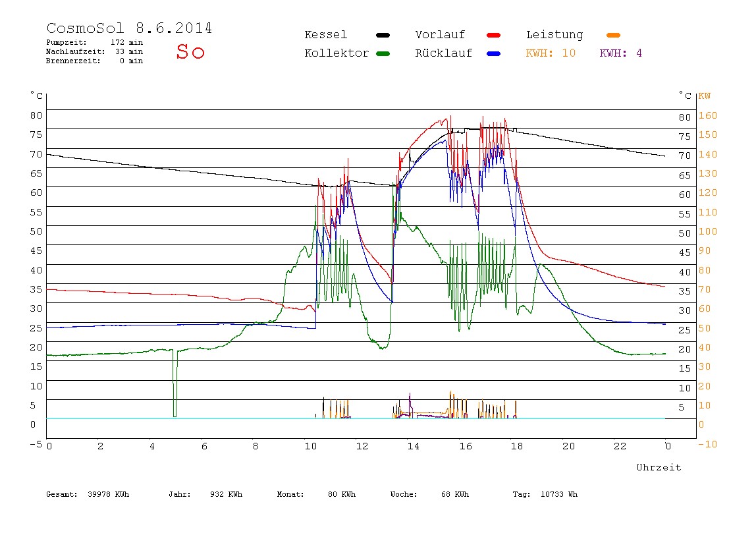Click the "Leistung" legend label
The image size is (756, 535).
554,35
